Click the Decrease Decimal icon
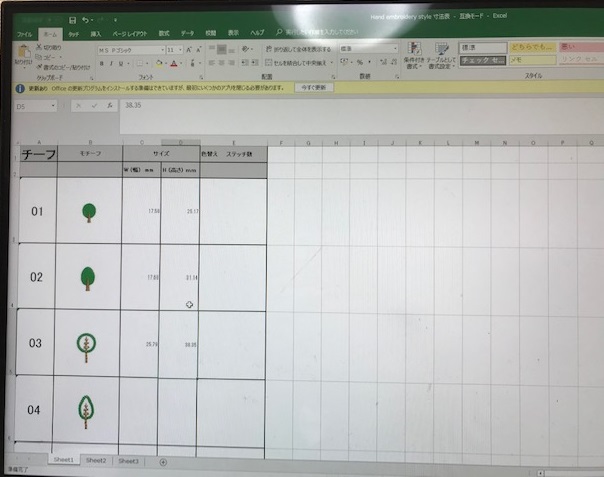The width and height of the screenshot is (604, 477). (x=394, y=62)
